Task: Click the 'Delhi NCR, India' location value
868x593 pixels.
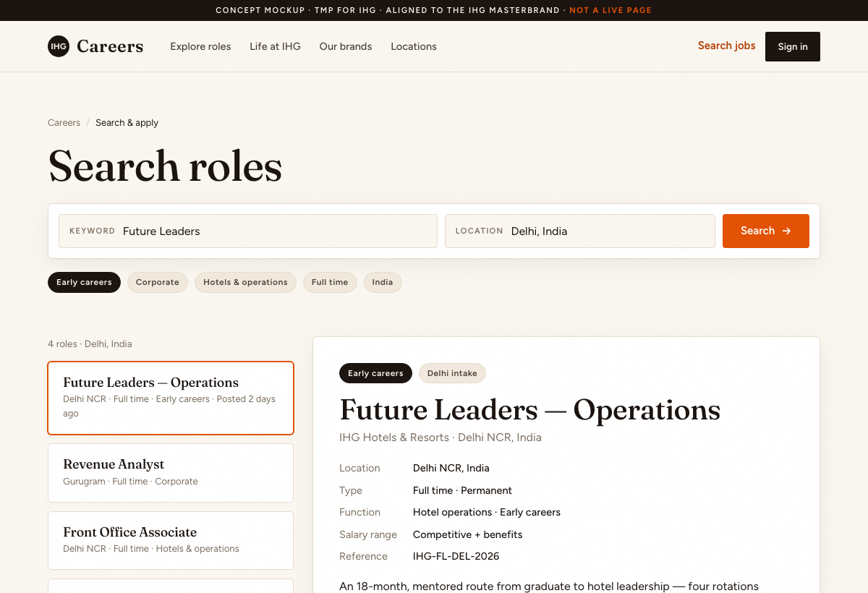Action: click(451, 468)
